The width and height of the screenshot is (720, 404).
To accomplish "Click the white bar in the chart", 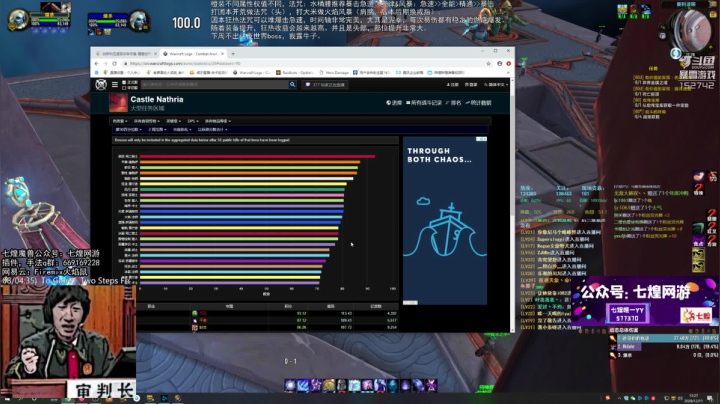I will pos(247,179).
